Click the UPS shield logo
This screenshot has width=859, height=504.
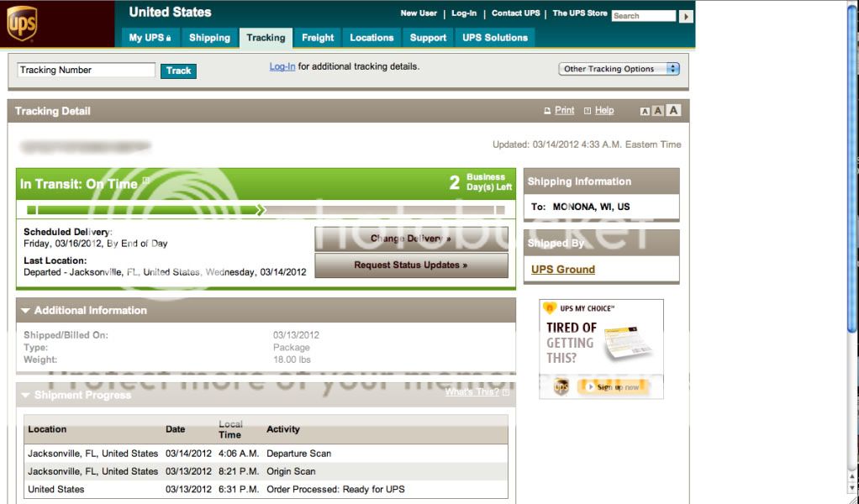click(22, 23)
